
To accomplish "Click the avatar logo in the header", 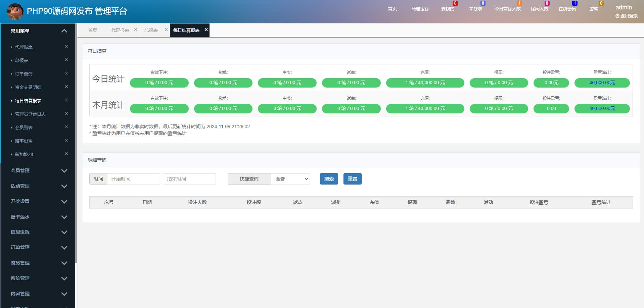I will click(x=15, y=11).
